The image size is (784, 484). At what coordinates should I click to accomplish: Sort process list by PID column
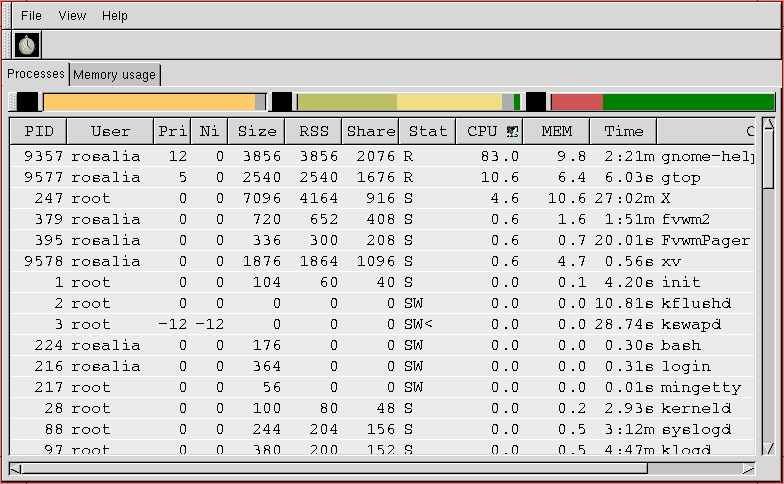click(39, 131)
